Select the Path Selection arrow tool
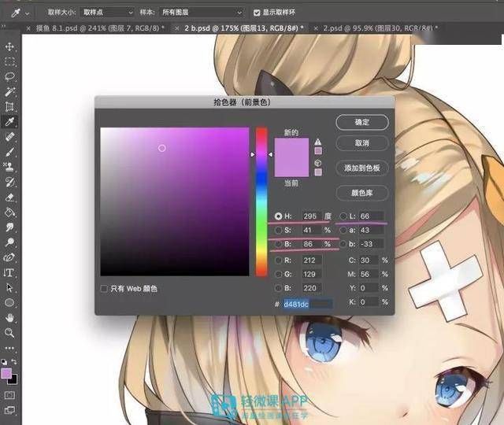This screenshot has height=425, width=504. [9, 287]
